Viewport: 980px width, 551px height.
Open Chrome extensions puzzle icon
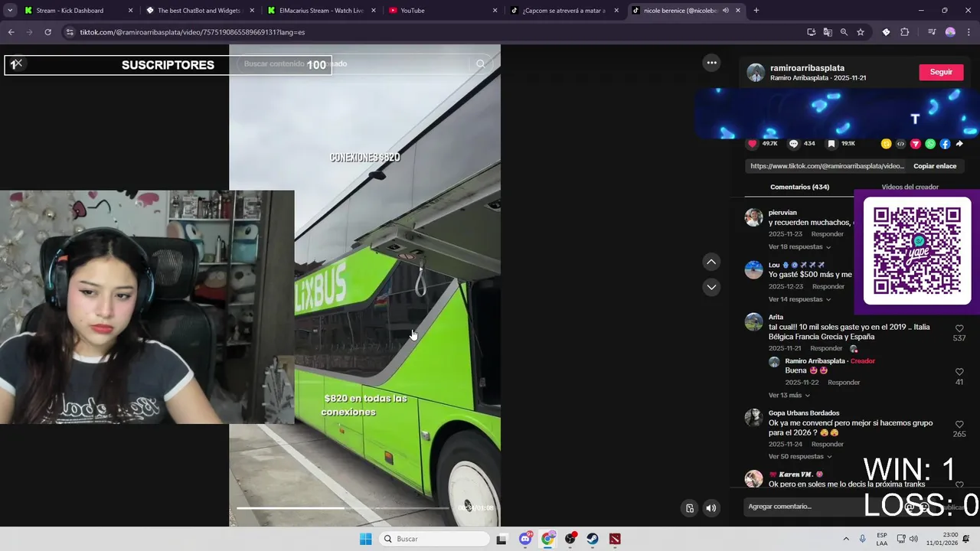(905, 32)
